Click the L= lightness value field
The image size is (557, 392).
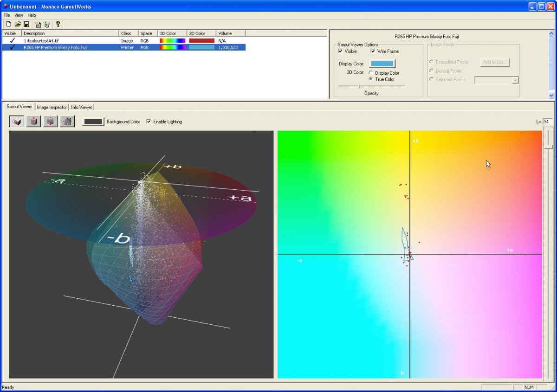click(x=547, y=122)
